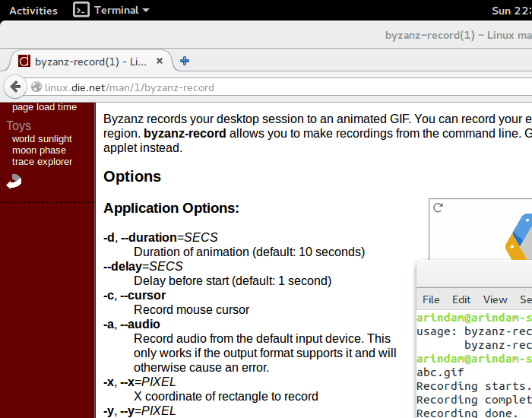This screenshot has height=418, width=532.
Task: Open the Terminal application menu dropdown arrow
Action: [x=146, y=10]
